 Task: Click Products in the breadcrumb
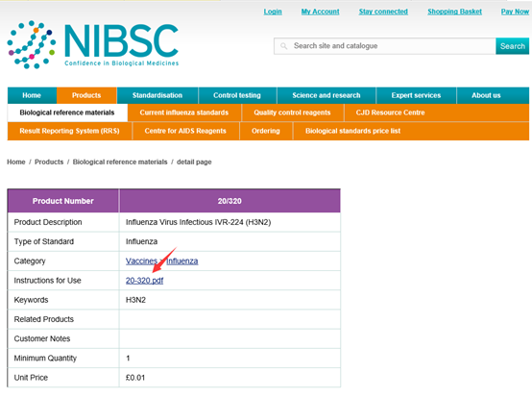pos(49,162)
